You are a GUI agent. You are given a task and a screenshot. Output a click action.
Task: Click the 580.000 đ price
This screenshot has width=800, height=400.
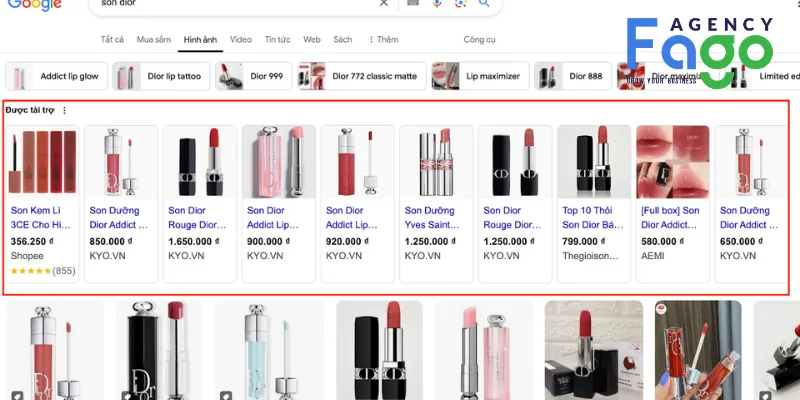click(x=662, y=241)
